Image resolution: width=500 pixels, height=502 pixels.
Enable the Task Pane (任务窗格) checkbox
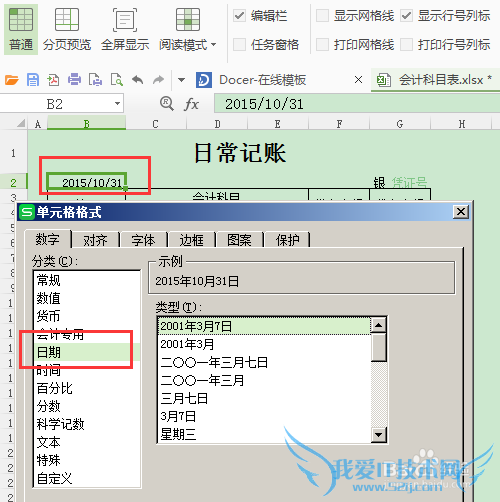tap(239, 44)
